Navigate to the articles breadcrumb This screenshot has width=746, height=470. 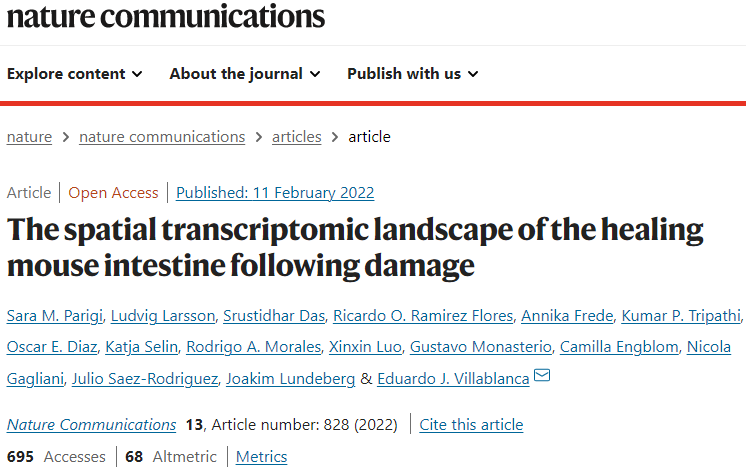click(x=296, y=137)
